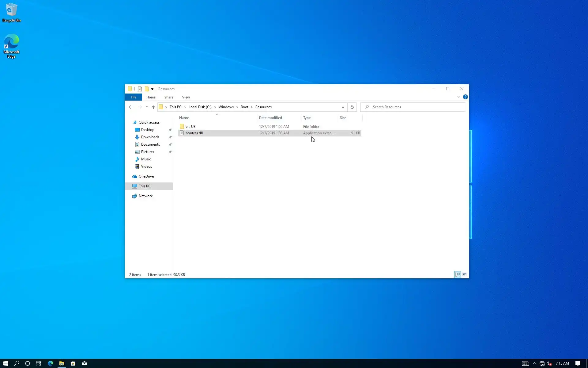Image resolution: width=588 pixels, height=368 pixels.
Task: Navigate up one folder level
Action: [x=153, y=107]
